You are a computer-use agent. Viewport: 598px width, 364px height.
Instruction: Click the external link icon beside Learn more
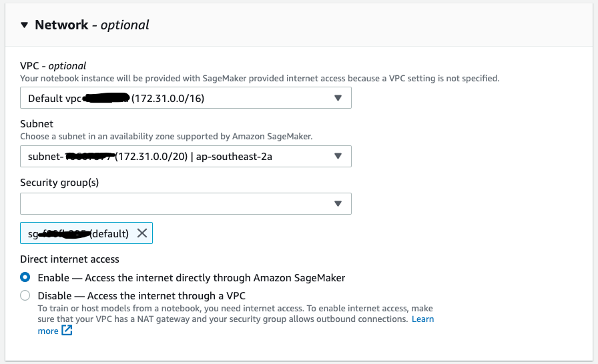(67, 331)
